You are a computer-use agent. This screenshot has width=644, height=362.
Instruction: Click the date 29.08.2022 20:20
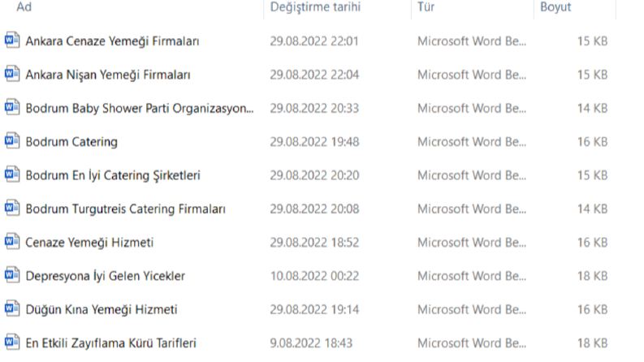[x=314, y=175]
